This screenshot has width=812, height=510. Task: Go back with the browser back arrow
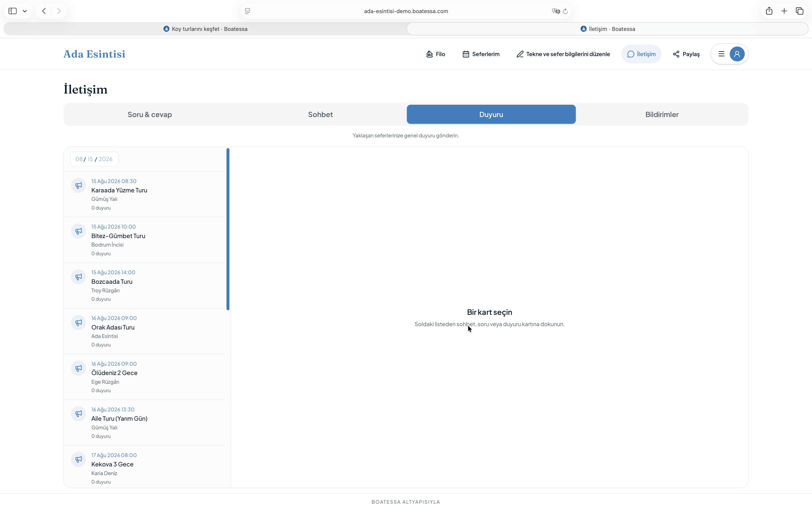44,11
